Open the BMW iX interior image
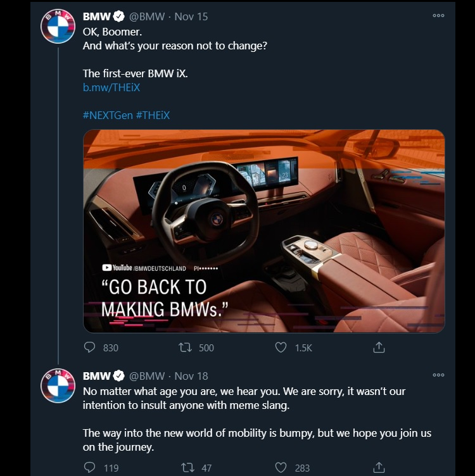The height and width of the screenshot is (476, 475). pos(264,231)
